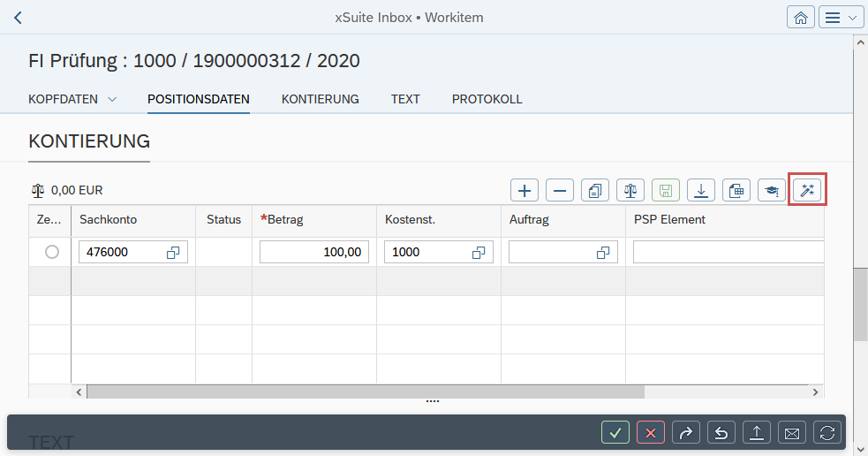This screenshot has height=456, width=868.
Task: Click the download arrow icon in toolbar
Action: coord(701,190)
